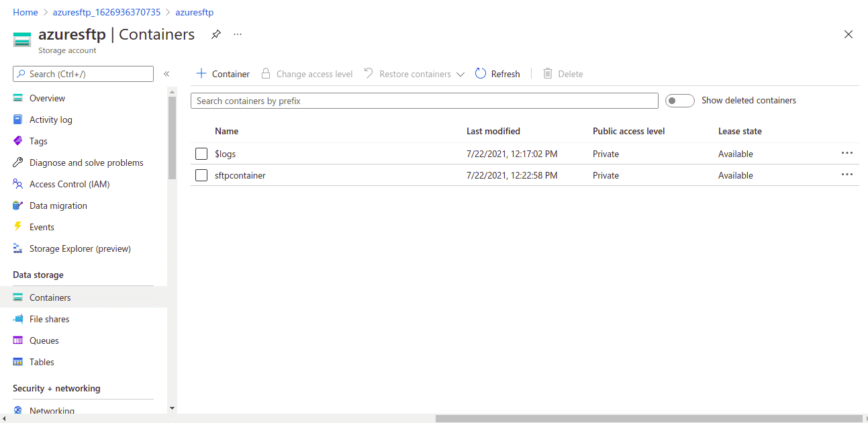Click the Diagnose and solve problems wrench icon
The height and width of the screenshot is (423, 868).
(18, 162)
